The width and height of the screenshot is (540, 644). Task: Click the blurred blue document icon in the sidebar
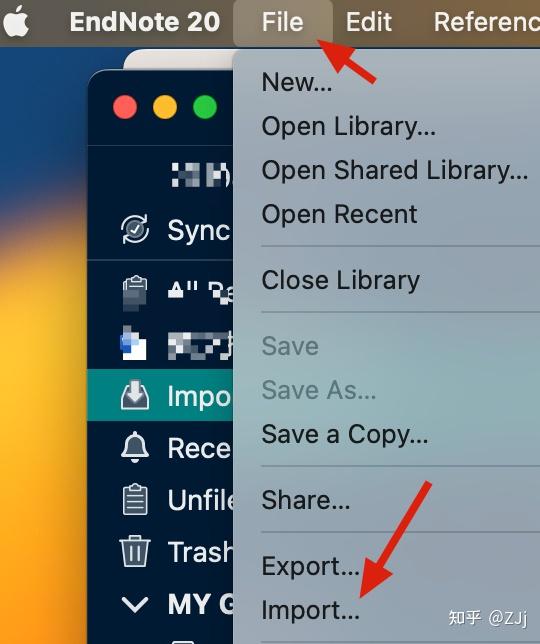[x=133, y=343]
